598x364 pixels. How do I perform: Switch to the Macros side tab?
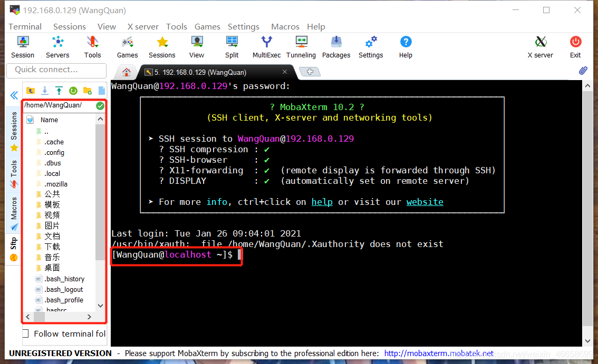point(14,213)
